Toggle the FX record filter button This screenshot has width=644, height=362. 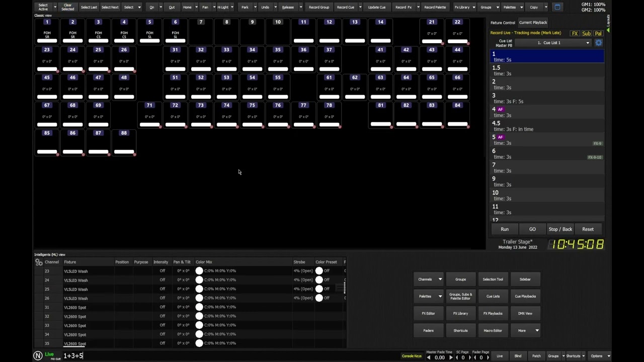[x=575, y=33]
